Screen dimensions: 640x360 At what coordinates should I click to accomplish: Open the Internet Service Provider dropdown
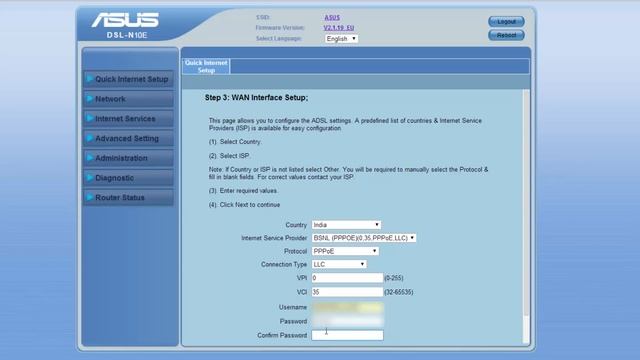click(x=364, y=238)
